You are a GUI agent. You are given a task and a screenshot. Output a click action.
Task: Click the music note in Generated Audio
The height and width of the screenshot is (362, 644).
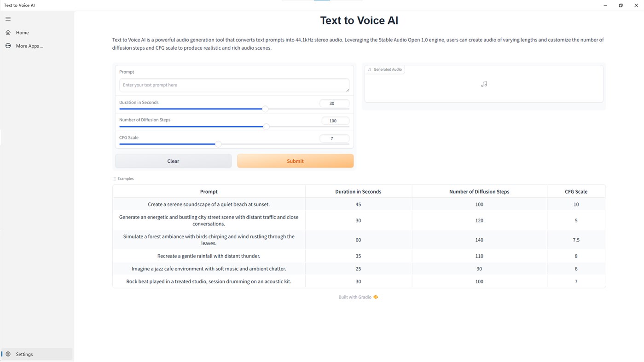pyautogui.click(x=484, y=84)
